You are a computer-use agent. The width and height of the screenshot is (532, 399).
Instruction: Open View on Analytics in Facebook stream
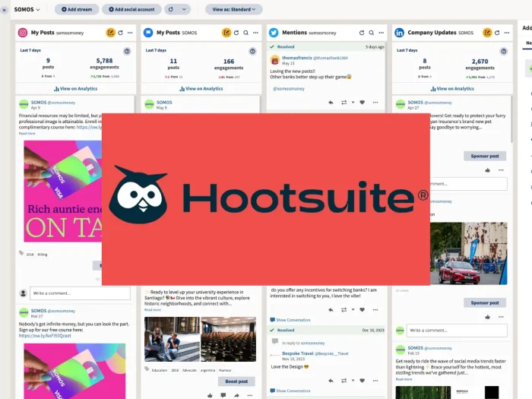(201, 89)
